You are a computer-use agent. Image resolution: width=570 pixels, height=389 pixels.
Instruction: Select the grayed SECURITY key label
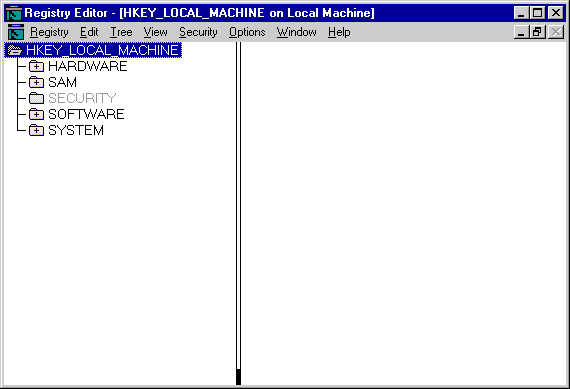click(82, 98)
